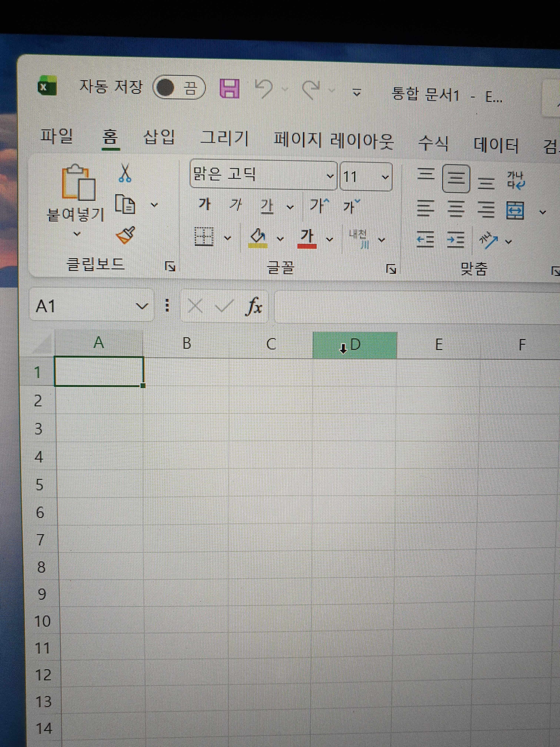Switch to the 그리기 (Draw) tab
Screen dimensions: 560x747
click(x=224, y=138)
